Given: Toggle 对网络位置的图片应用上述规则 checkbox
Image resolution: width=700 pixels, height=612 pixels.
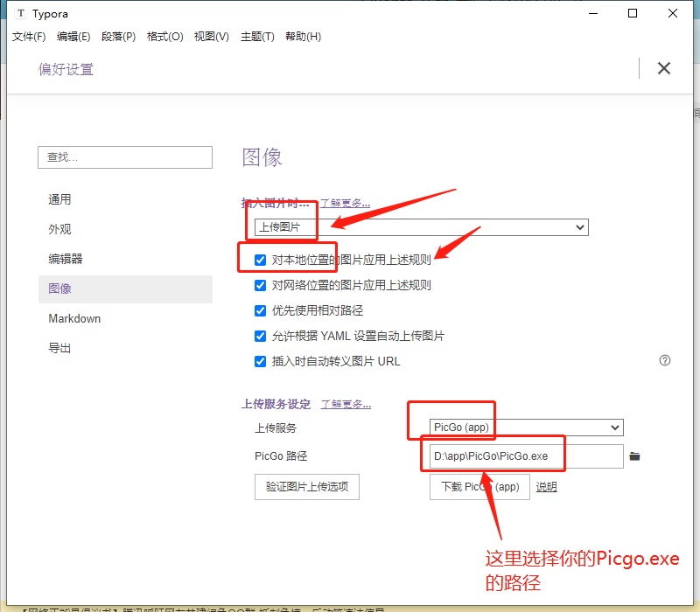Looking at the screenshot, I should click(260, 285).
